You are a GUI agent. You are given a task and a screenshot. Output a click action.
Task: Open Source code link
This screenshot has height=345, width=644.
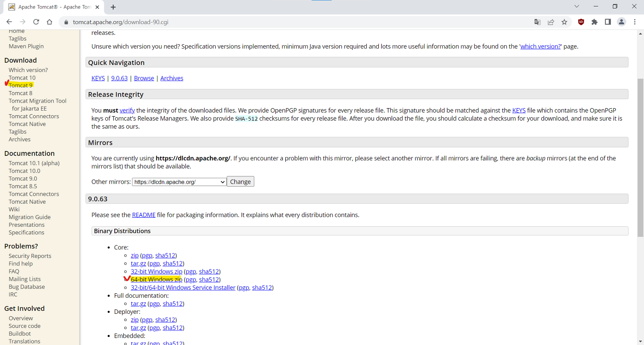click(25, 326)
